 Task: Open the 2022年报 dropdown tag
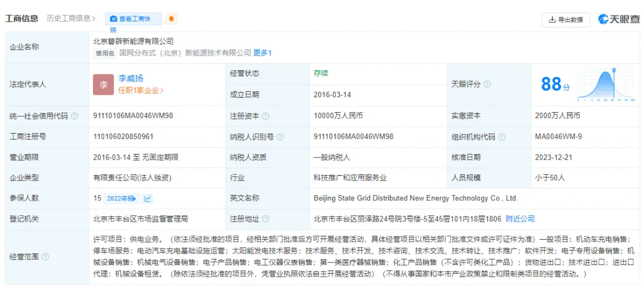tap(122, 199)
